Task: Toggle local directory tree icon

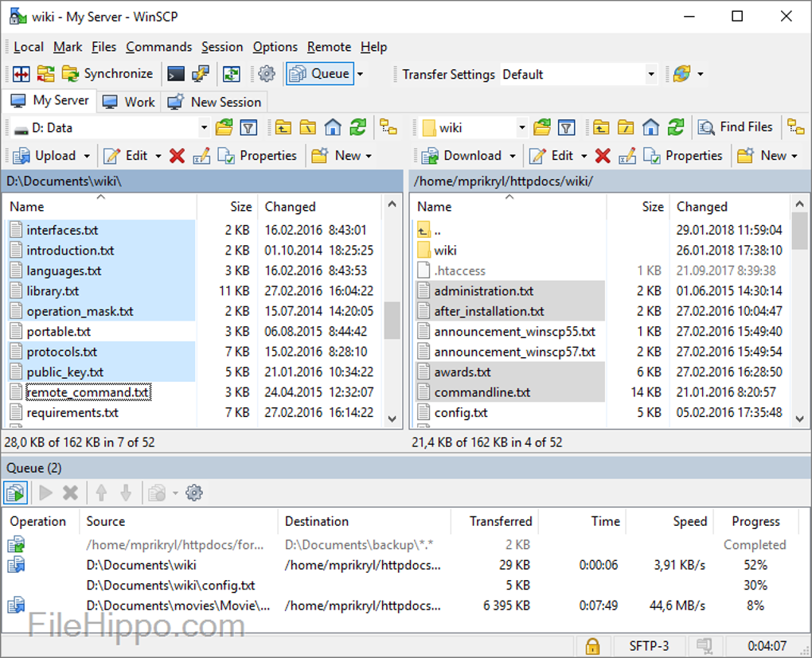Action: 388,127
